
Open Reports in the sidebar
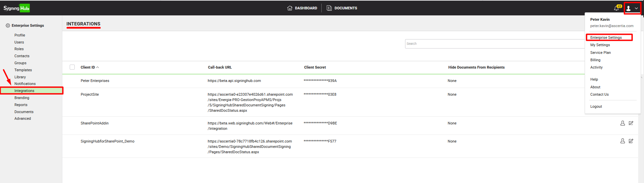(21, 105)
